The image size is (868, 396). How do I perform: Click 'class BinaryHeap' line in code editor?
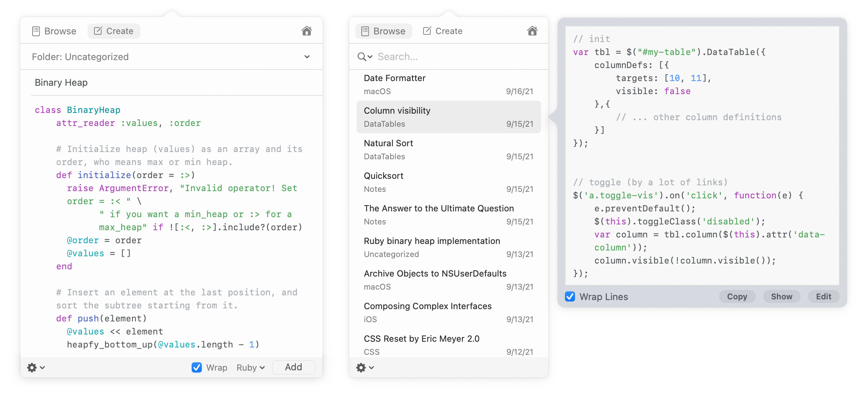[x=77, y=110]
